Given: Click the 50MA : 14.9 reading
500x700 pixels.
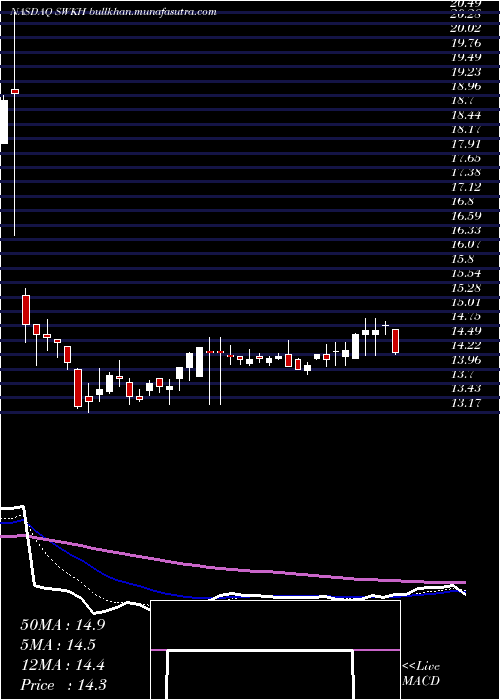Looking at the screenshot, I should pos(63,625).
